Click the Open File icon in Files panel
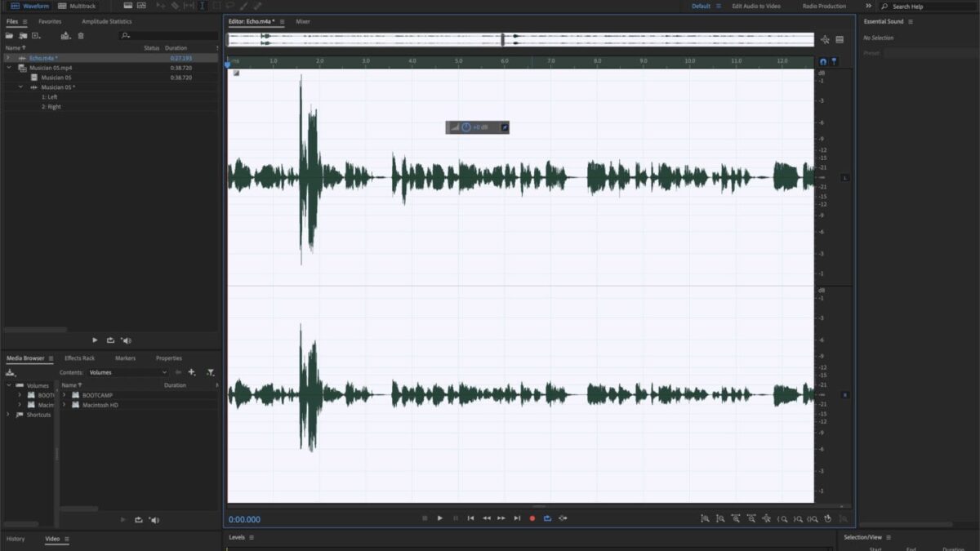Viewport: 980px width, 551px height. coord(10,35)
